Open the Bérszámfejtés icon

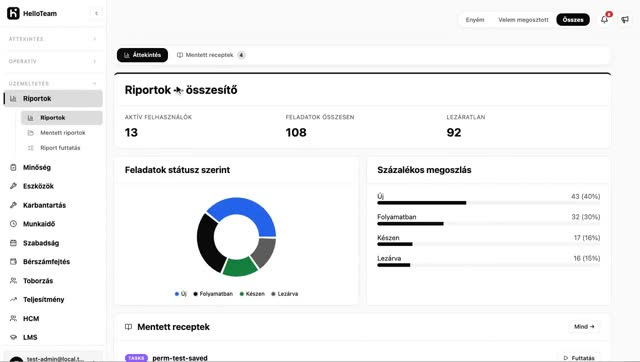13,262
